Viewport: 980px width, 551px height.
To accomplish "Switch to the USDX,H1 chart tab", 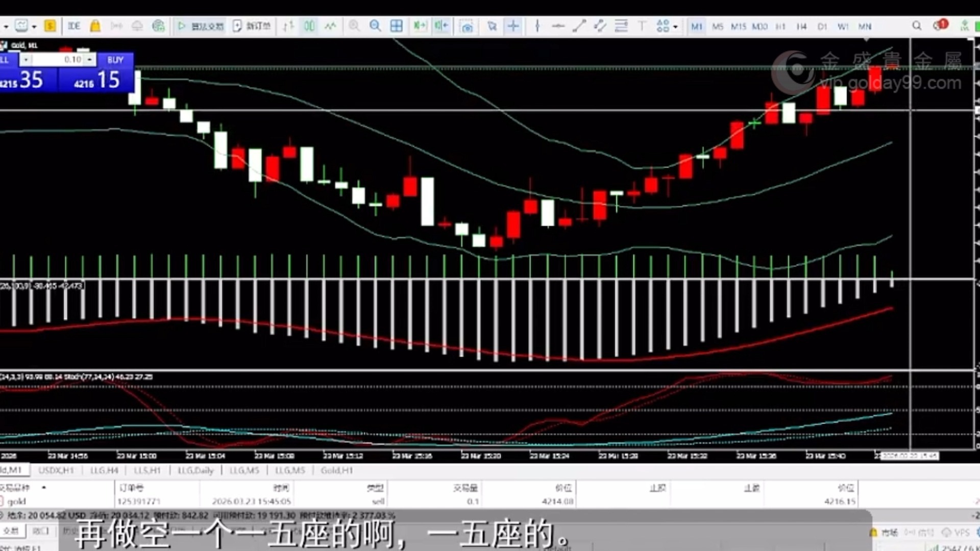I will 56,470.
